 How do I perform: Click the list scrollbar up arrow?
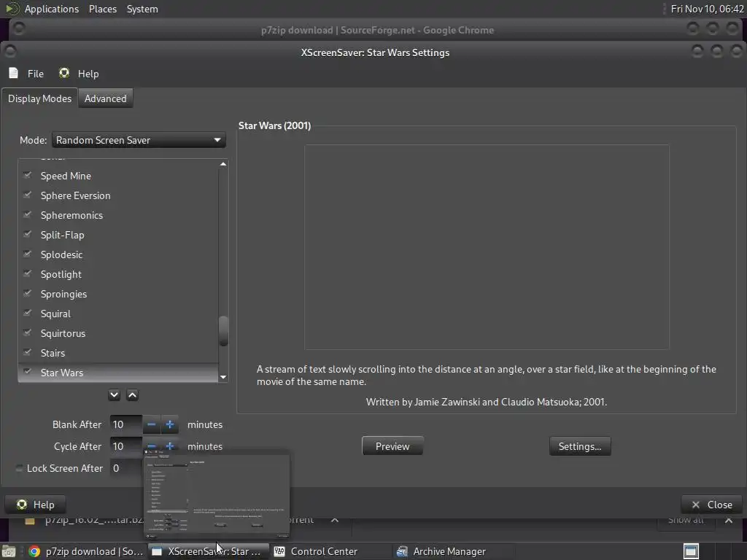click(223, 164)
